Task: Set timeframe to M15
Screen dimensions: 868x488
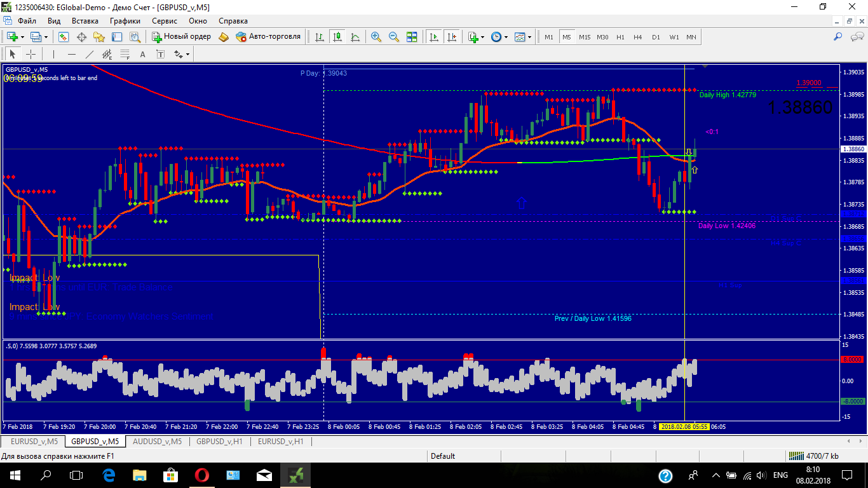Action: tap(585, 37)
